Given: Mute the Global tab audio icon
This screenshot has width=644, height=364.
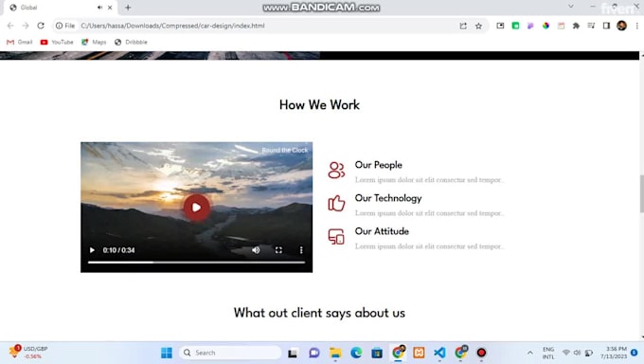Looking at the screenshot, I should tap(99, 8).
